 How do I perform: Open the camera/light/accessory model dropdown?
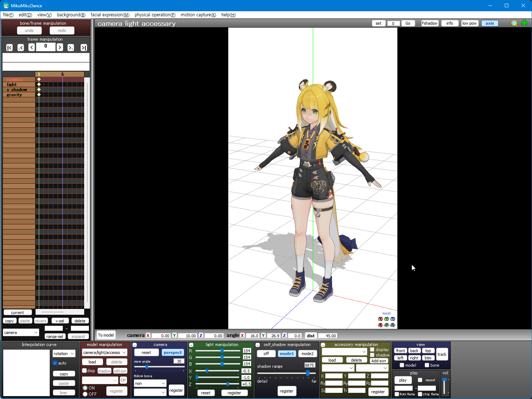pos(105,353)
